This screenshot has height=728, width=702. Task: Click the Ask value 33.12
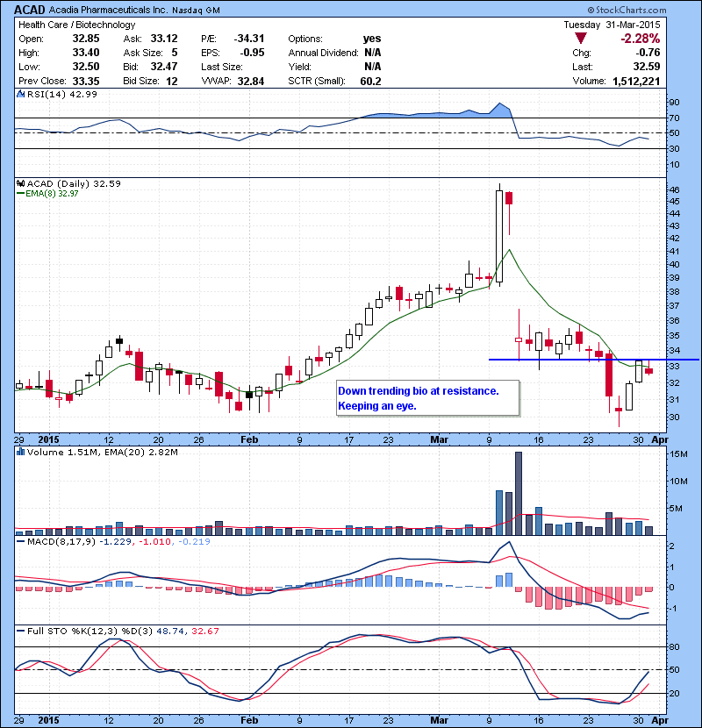pos(164,39)
